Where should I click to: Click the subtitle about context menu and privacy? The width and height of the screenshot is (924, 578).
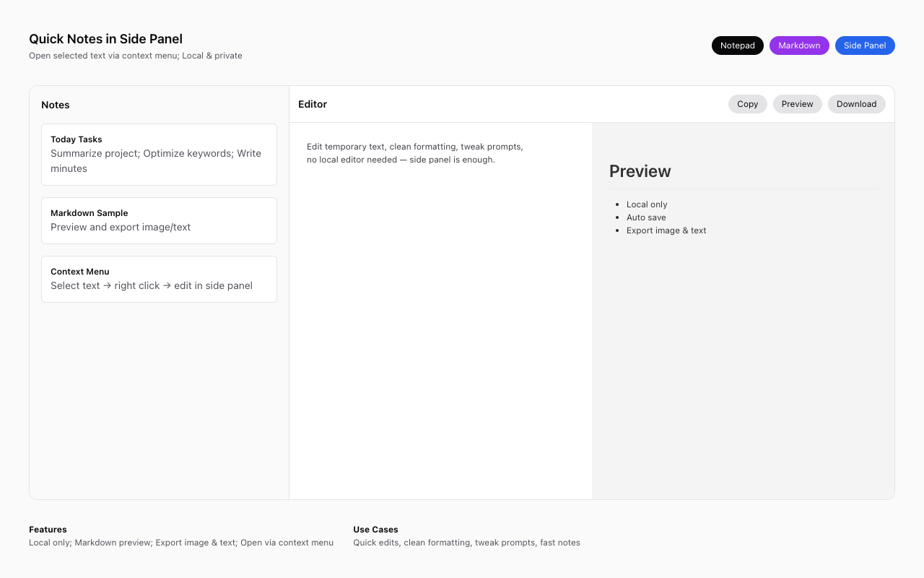click(x=136, y=56)
